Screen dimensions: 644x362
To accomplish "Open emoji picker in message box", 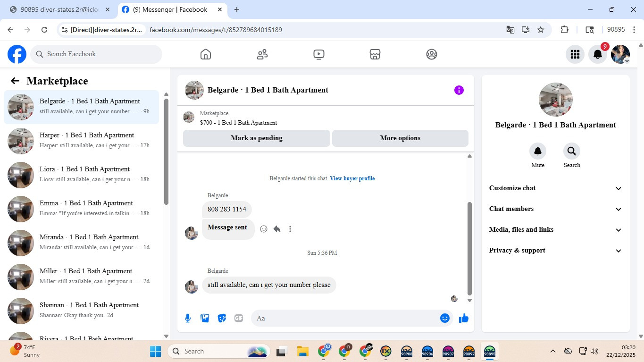I will 444,318.
